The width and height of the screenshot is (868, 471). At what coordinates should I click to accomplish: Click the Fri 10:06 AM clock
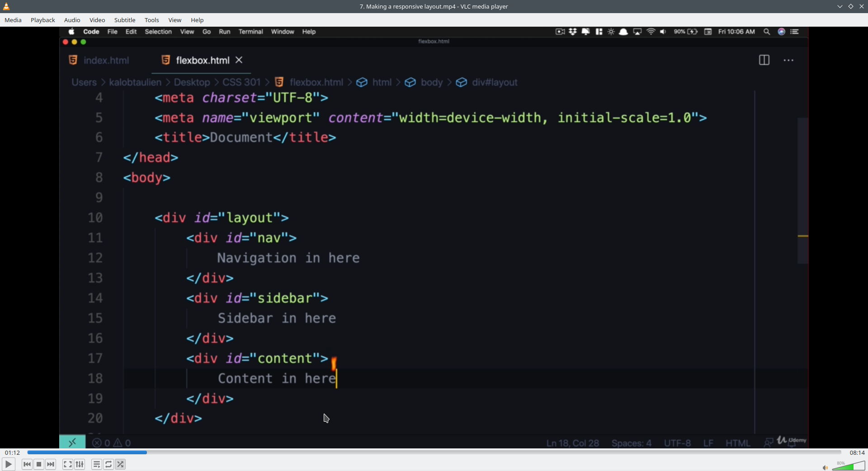click(736, 32)
